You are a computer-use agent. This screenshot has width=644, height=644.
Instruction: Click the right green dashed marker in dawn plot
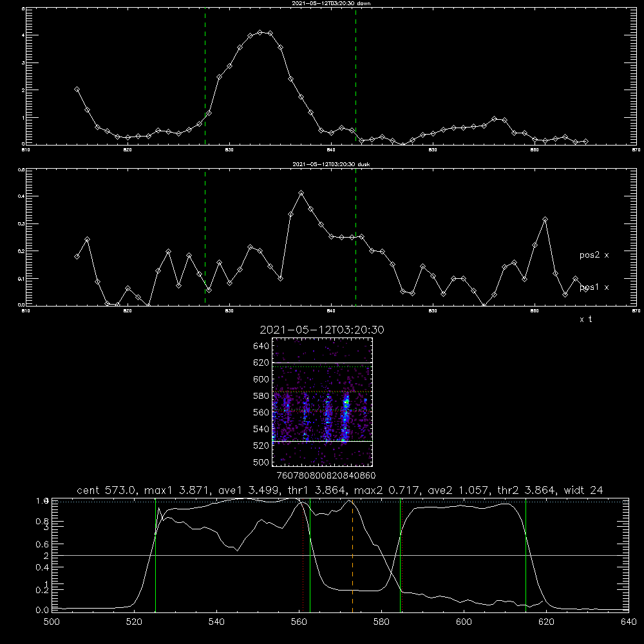[x=355, y=76]
